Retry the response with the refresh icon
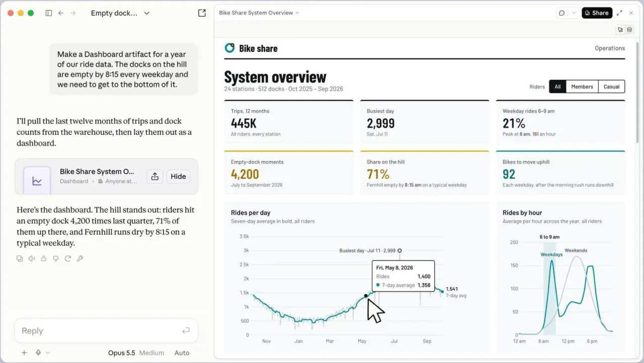This screenshot has height=363, width=644. coord(68,258)
